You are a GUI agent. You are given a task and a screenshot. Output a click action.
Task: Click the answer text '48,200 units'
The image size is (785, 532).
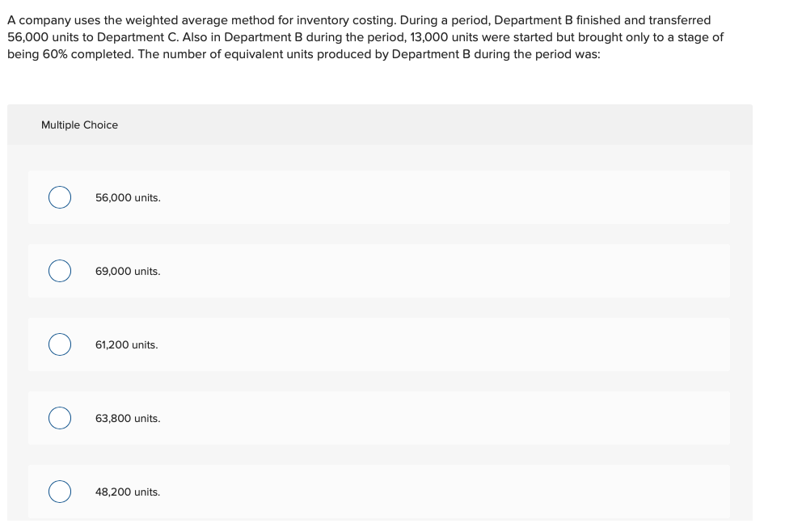[x=128, y=492]
